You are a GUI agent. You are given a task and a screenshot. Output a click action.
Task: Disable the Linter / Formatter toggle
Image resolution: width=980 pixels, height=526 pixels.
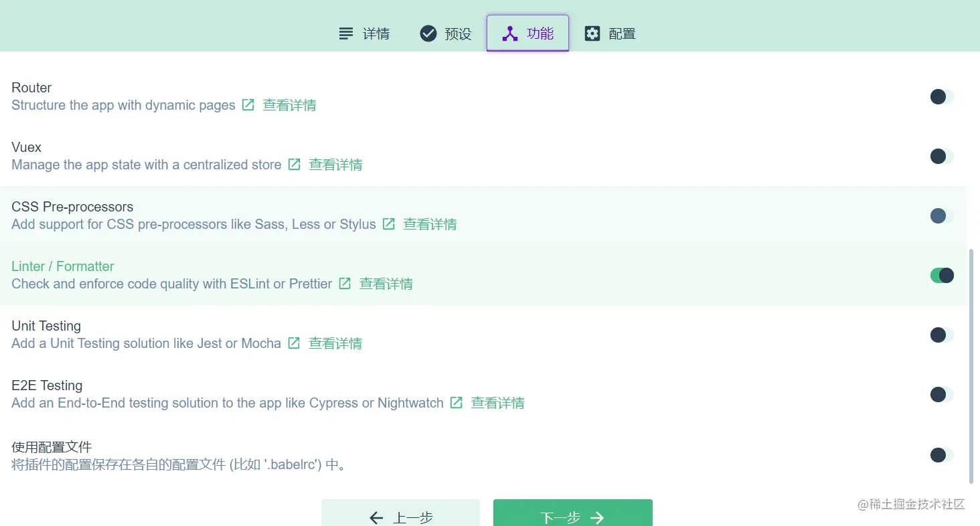point(941,275)
